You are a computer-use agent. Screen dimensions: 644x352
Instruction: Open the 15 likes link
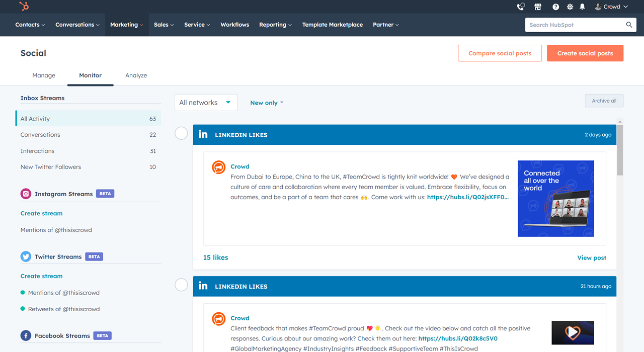[x=215, y=257]
